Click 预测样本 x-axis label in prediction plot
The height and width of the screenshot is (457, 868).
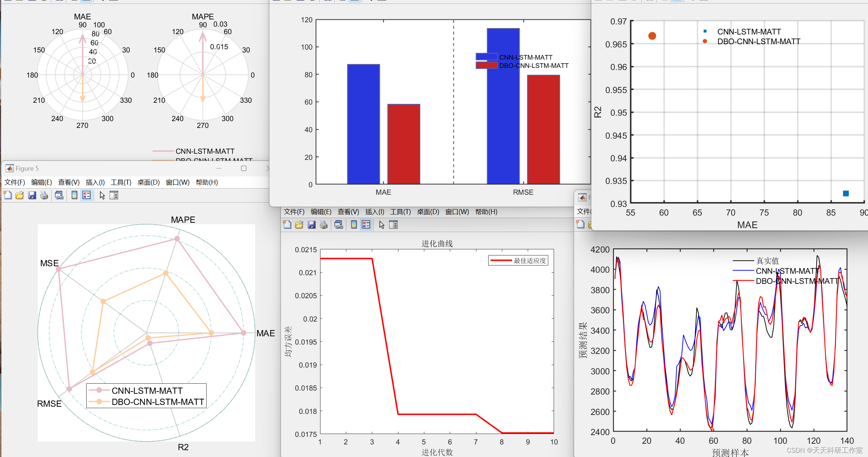(730, 452)
